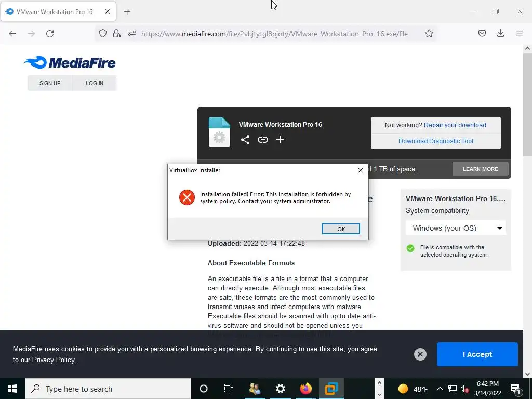Open the users app on taskbar

(x=255, y=389)
